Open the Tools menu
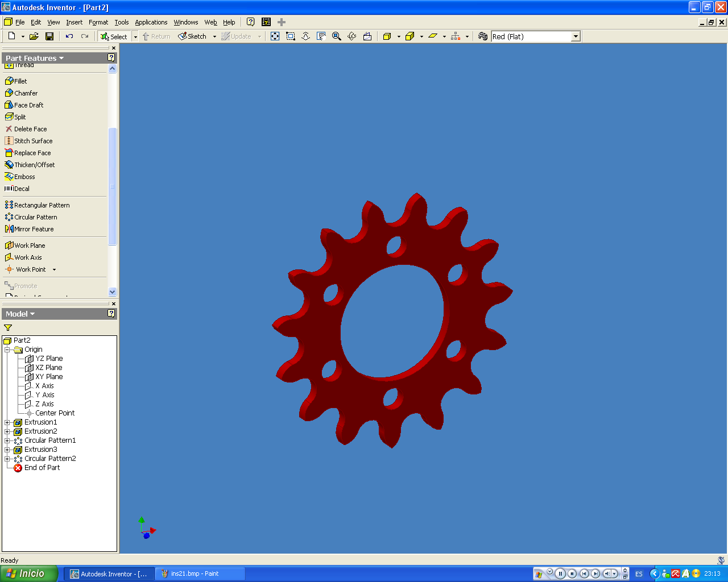728x582 pixels. pyautogui.click(x=121, y=22)
